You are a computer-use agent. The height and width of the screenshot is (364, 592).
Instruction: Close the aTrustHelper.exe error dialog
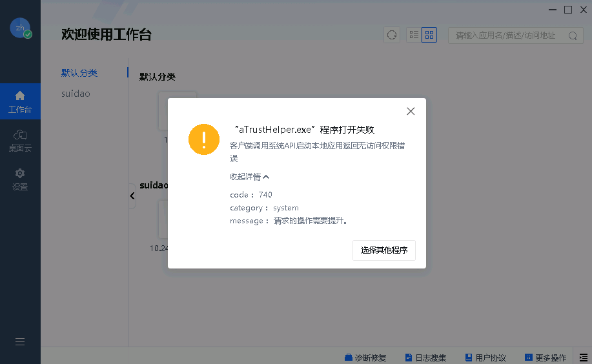tap(411, 111)
